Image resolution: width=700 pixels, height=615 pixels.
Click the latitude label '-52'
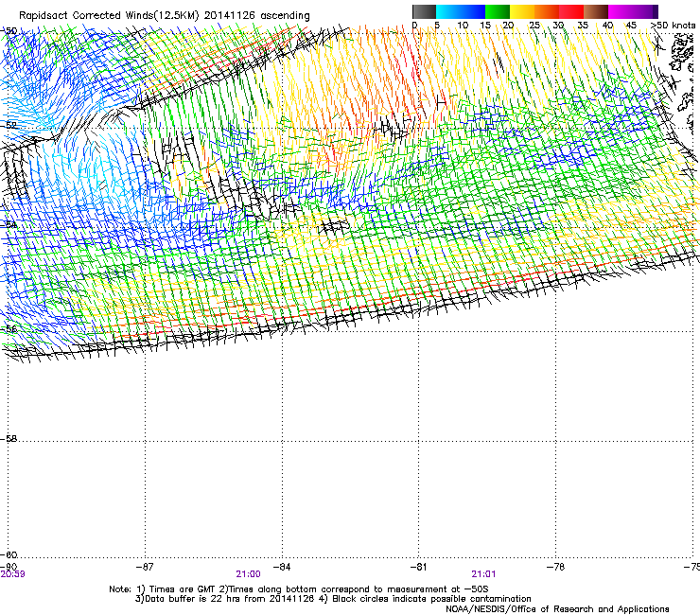coord(9,125)
